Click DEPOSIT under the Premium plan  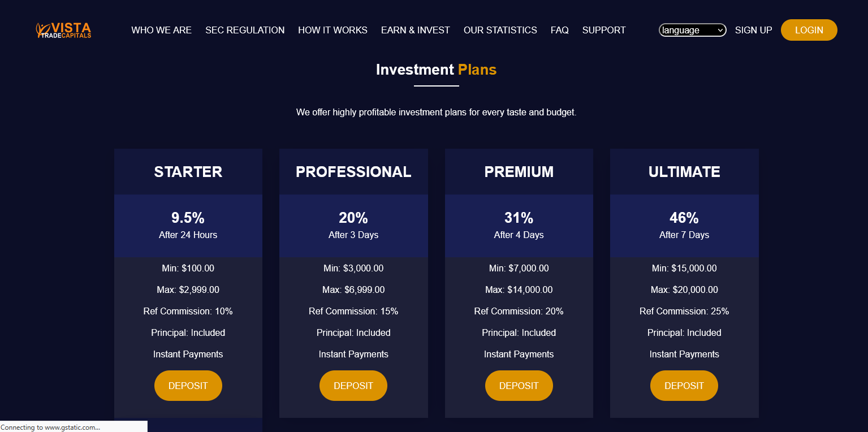click(x=519, y=386)
